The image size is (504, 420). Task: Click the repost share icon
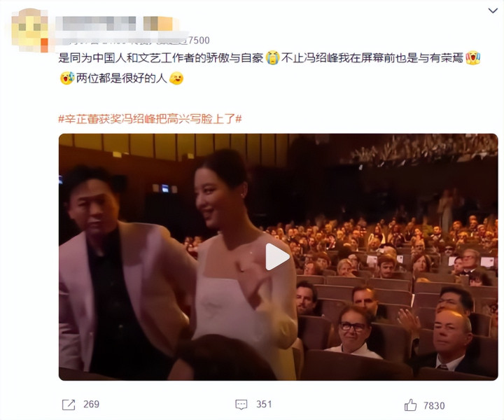coord(69,405)
